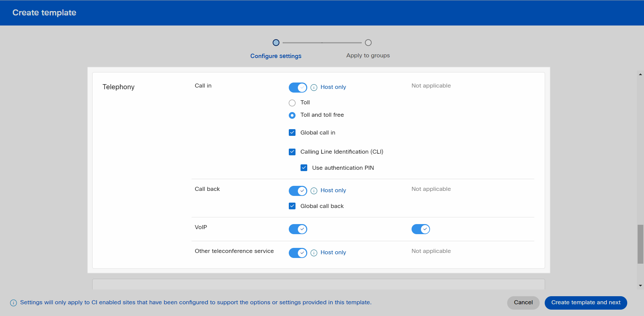Uncheck Global call in checkbox
The image size is (644, 316).
(292, 133)
